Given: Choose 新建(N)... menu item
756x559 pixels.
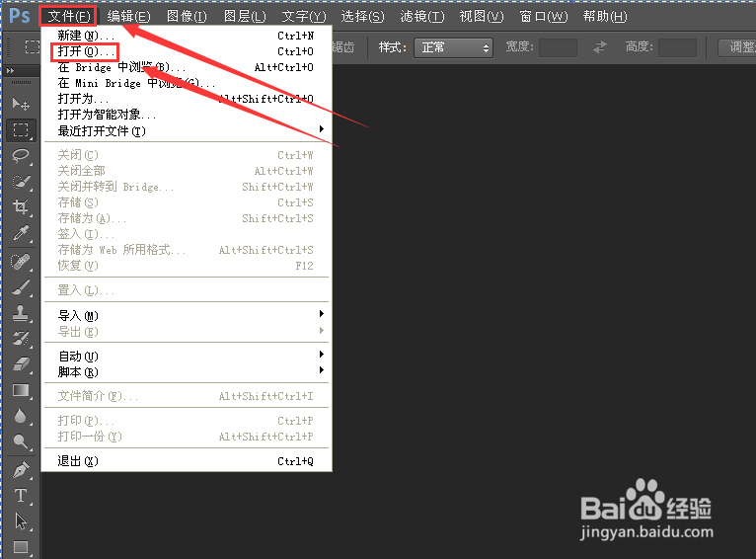Looking at the screenshot, I should [x=187, y=36].
